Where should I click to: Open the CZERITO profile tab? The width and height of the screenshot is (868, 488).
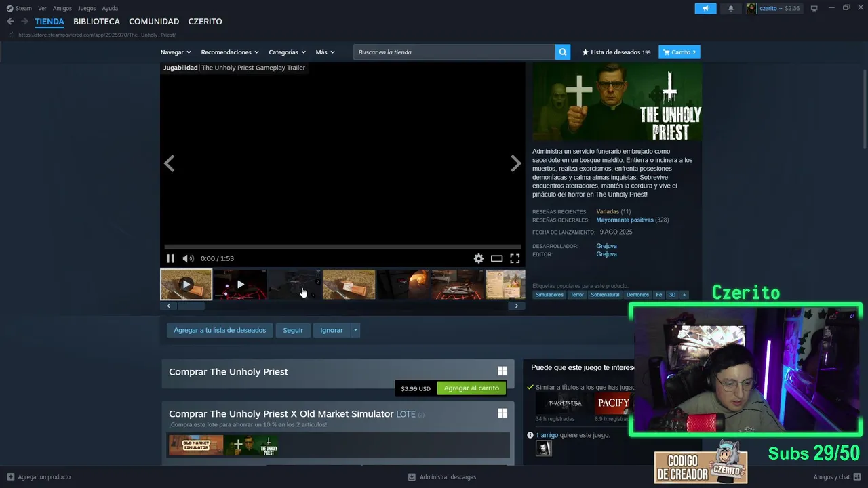[205, 22]
